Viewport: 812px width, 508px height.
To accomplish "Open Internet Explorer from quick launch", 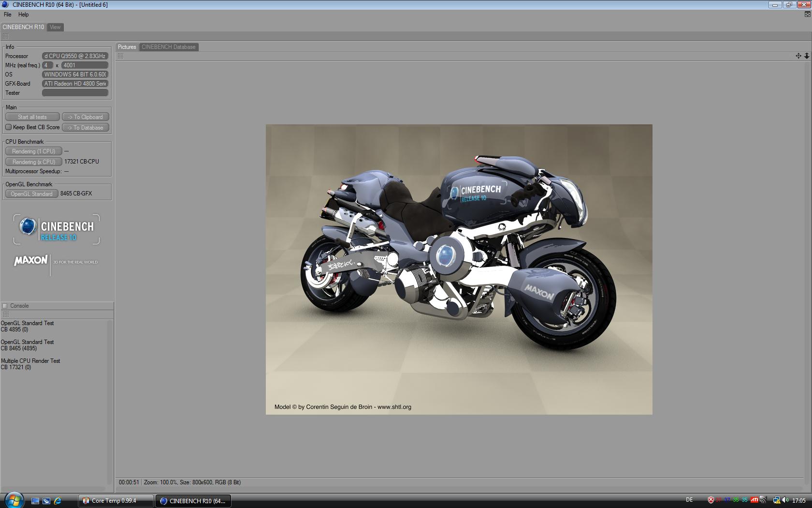I will (58, 501).
